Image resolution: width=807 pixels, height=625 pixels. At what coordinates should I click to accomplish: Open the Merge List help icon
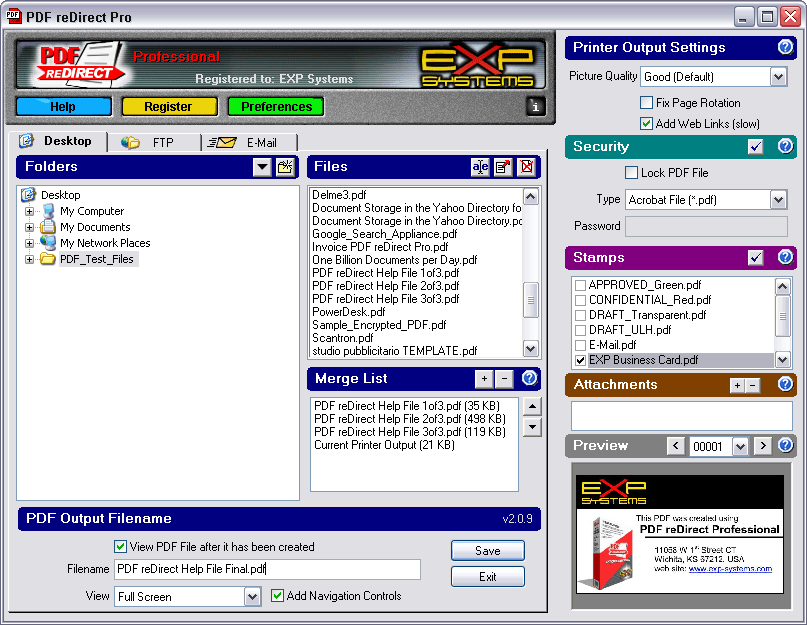[529, 378]
